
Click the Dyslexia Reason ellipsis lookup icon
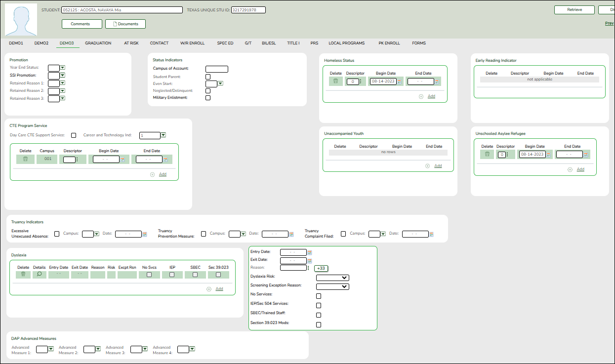[x=309, y=268]
